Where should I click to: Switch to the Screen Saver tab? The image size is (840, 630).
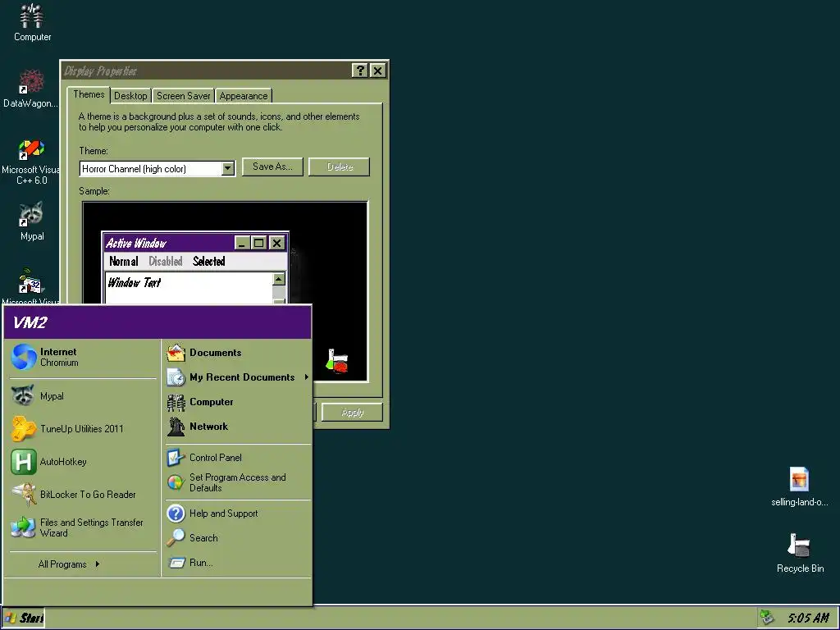point(183,96)
